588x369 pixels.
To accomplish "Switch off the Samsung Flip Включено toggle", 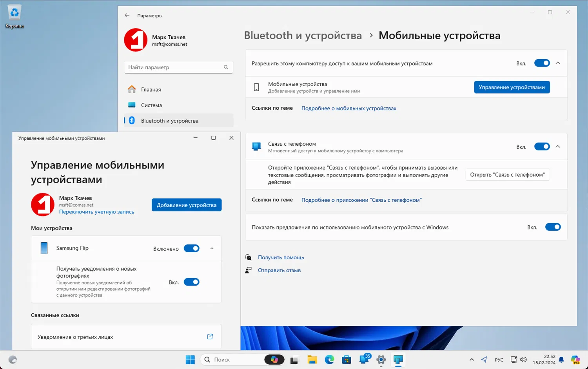I will pos(192,248).
